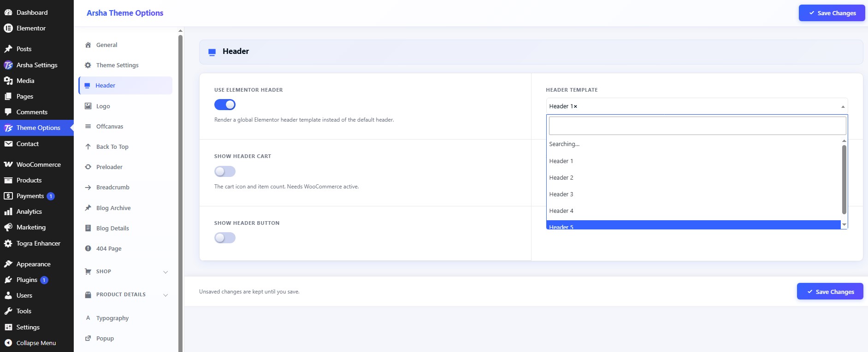Image resolution: width=868 pixels, height=352 pixels.
Task: Click the Popup external-link icon
Action: pos(88,338)
